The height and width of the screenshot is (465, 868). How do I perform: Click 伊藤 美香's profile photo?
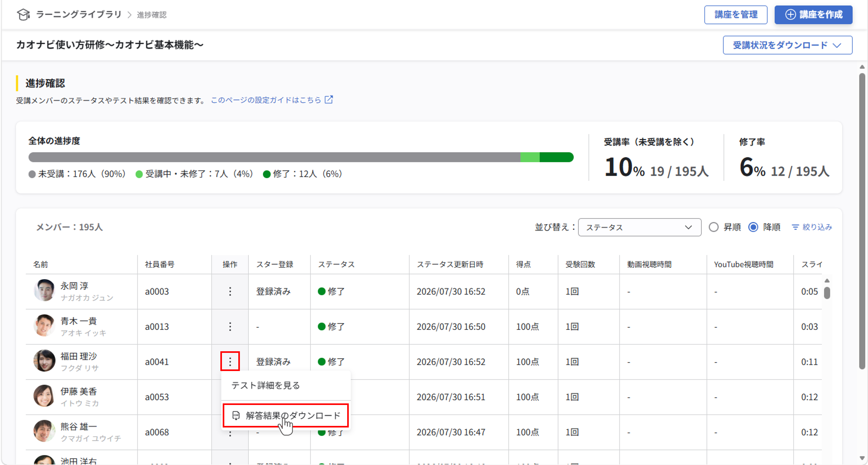point(44,395)
